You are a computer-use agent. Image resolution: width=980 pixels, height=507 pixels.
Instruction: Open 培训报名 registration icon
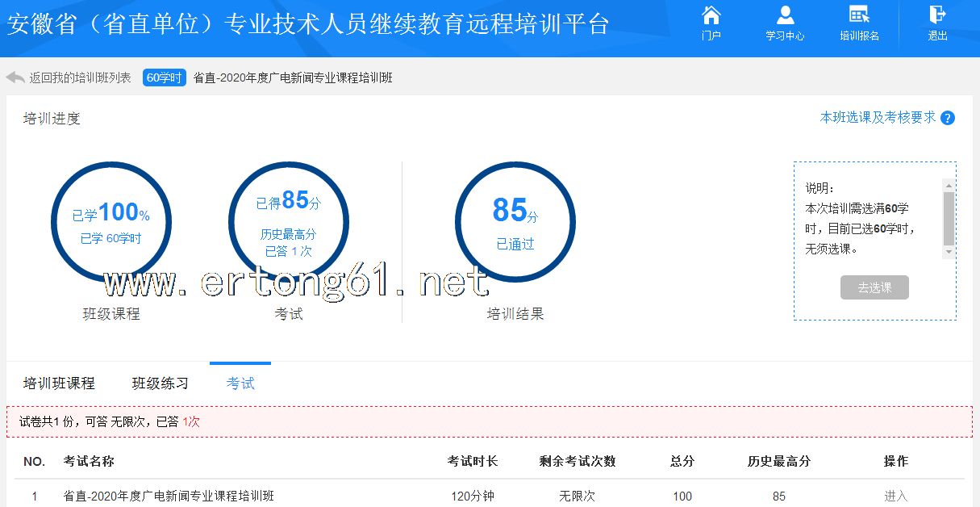pos(859,16)
